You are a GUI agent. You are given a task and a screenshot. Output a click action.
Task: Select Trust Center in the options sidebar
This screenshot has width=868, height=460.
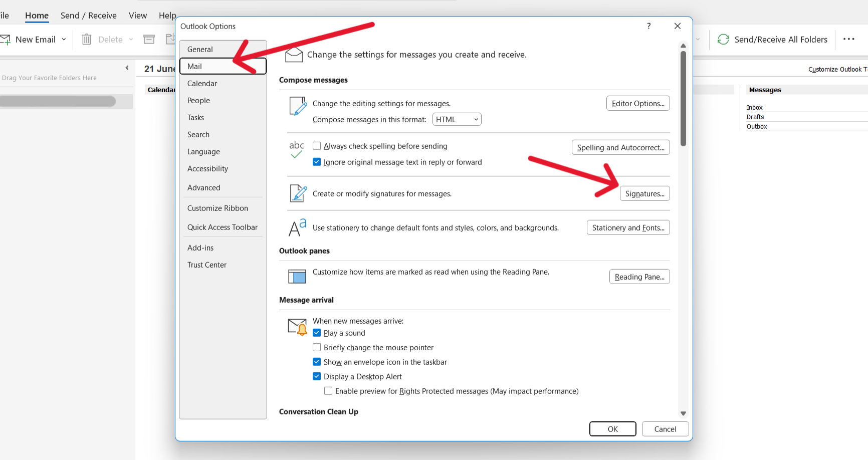tap(223, 265)
